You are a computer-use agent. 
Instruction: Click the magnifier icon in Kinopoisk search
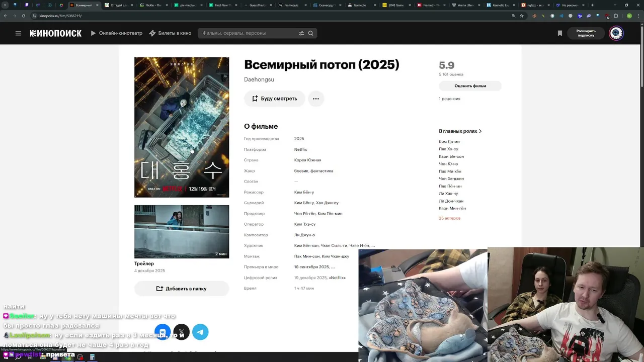click(310, 33)
